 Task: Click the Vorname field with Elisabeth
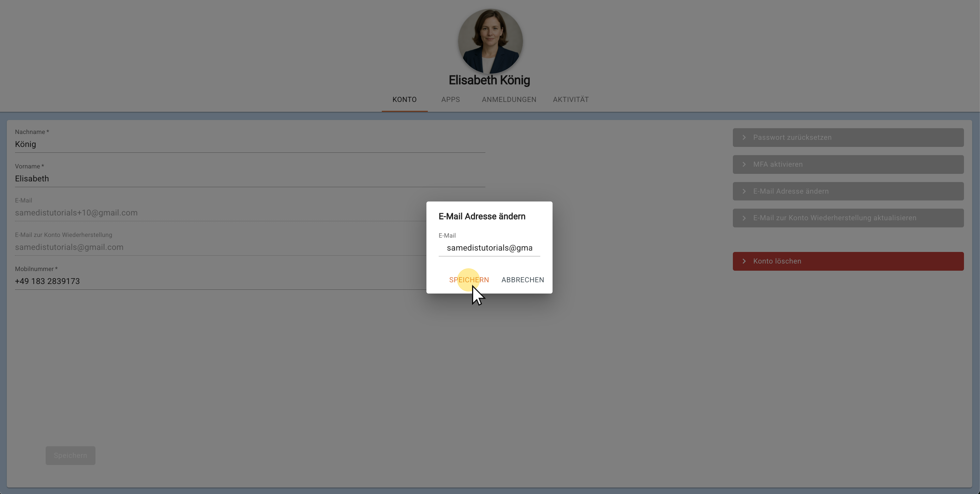coord(250,179)
